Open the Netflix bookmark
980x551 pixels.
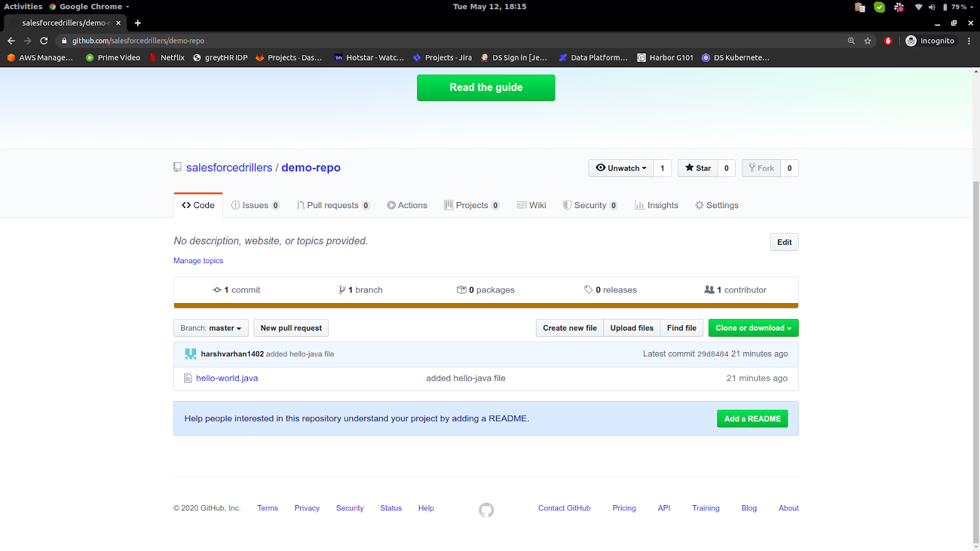click(167, 58)
